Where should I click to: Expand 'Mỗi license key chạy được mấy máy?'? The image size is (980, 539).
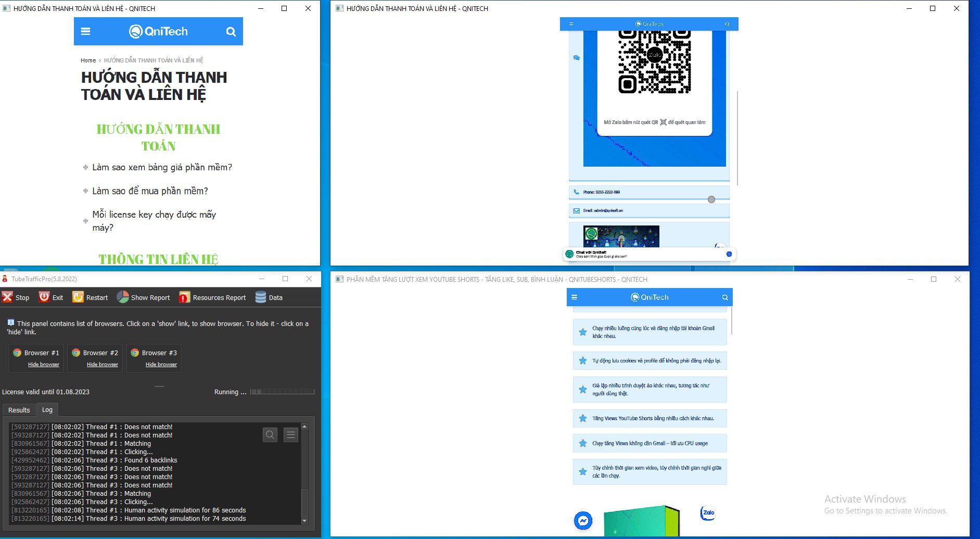(x=150, y=221)
